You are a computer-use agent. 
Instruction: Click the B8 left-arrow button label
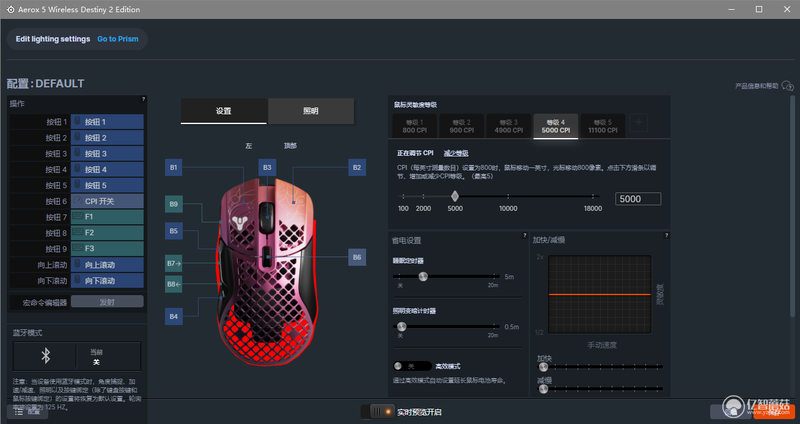click(173, 284)
